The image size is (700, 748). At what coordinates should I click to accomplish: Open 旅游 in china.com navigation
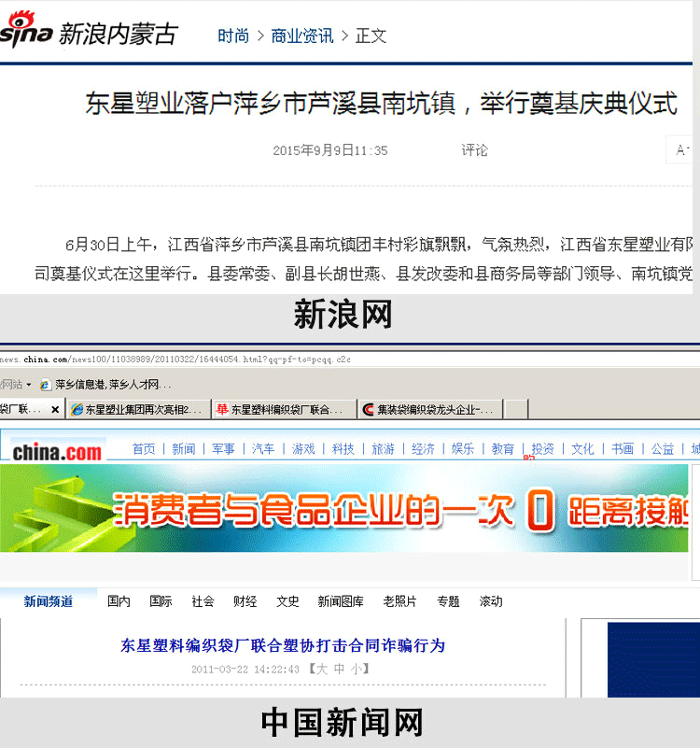coord(383,449)
